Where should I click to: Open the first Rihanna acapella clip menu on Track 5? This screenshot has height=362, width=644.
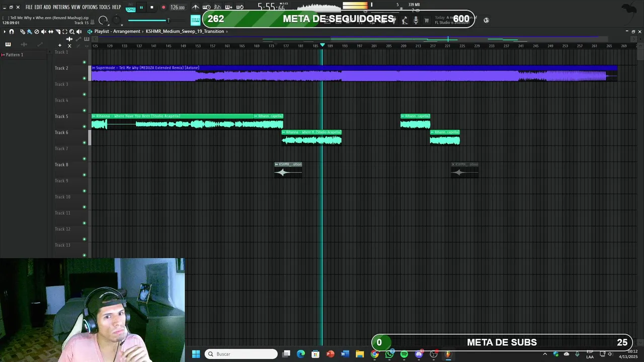click(94, 116)
